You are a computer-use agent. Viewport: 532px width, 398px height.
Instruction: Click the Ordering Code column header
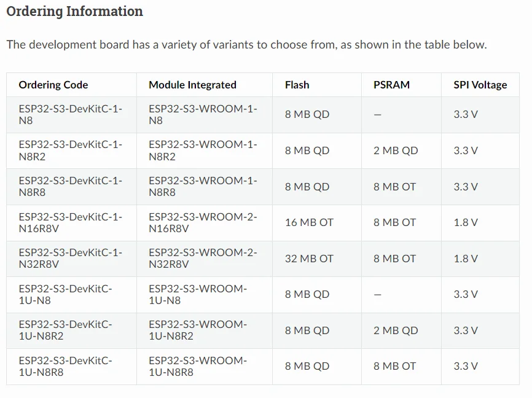pos(53,85)
